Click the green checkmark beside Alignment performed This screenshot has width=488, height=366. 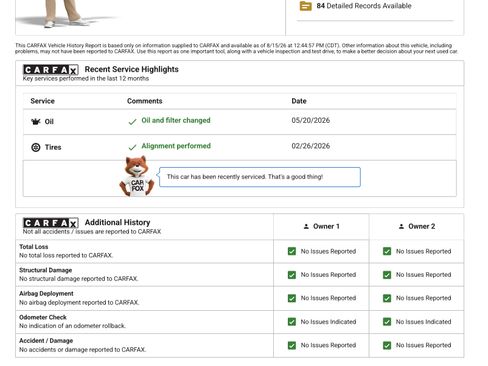[132, 147]
